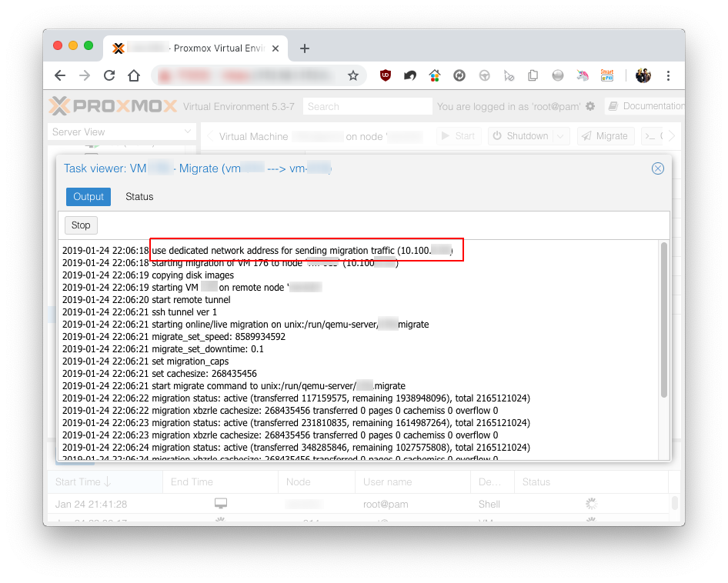Open the Console button in VM toolbar

pyautogui.click(x=651, y=136)
